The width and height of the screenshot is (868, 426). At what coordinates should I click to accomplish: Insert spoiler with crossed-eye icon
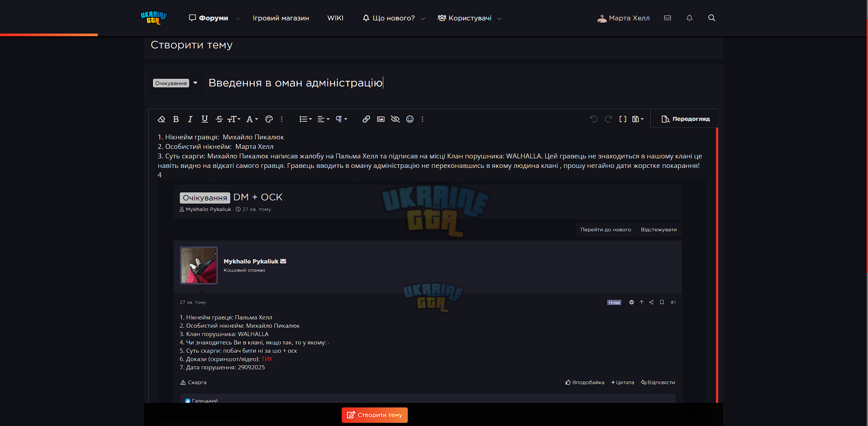[395, 119]
